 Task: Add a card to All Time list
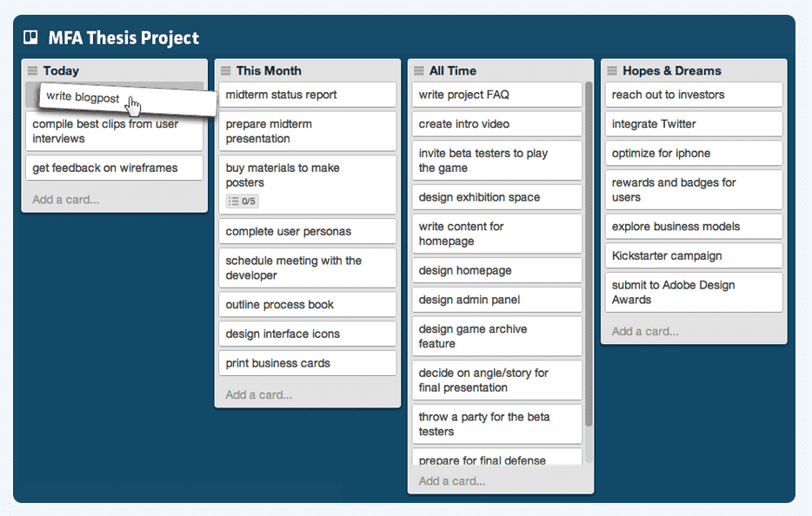452,481
